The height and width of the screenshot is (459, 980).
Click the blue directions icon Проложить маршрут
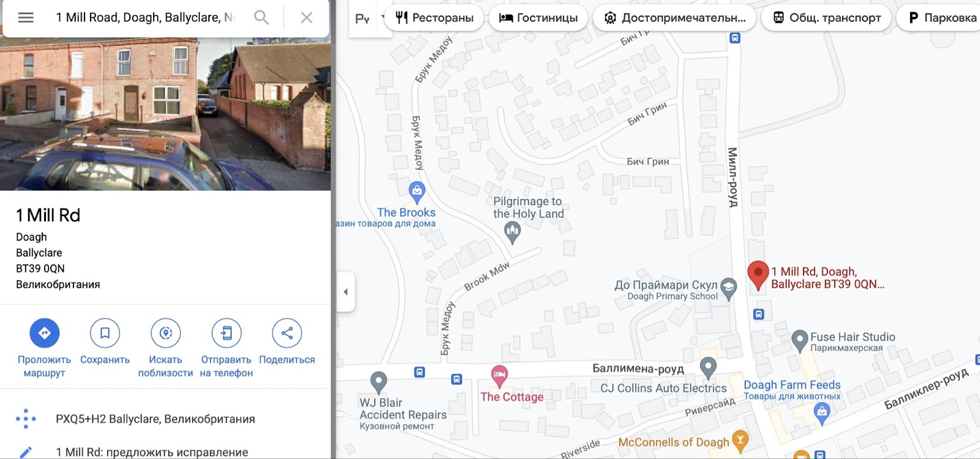pyautogui.click(x=44, y=333)
